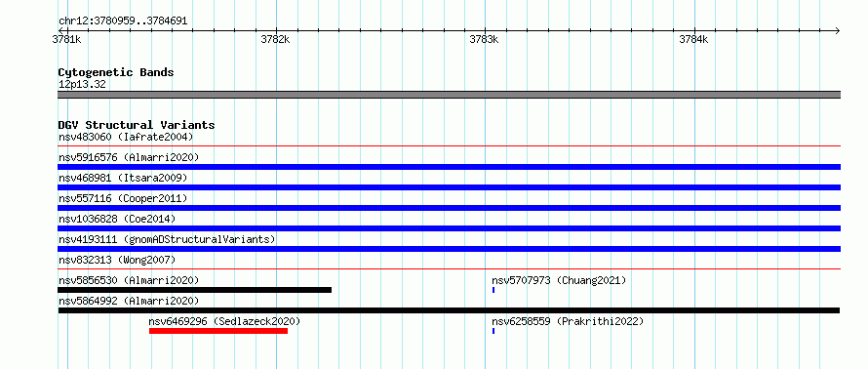This screenshot has height=369, width=868.
Task: Click the short black bar for nsv5856530
Action: 194,290
